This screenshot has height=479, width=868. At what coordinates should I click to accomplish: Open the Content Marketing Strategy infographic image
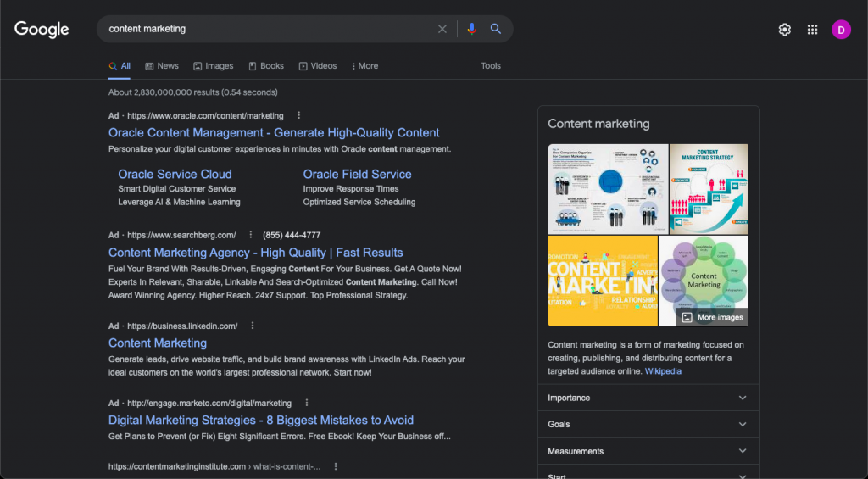709,189
